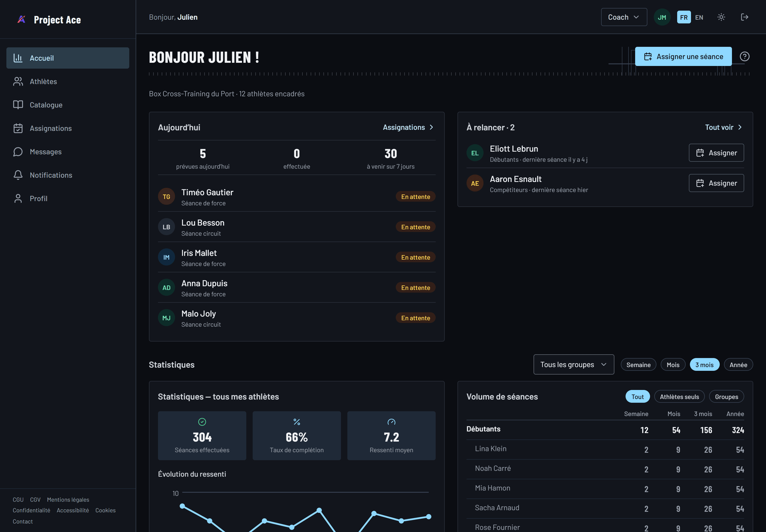The image size is (766, 532).
Task: Select the Semaine period filter
Action: point(638,365)
